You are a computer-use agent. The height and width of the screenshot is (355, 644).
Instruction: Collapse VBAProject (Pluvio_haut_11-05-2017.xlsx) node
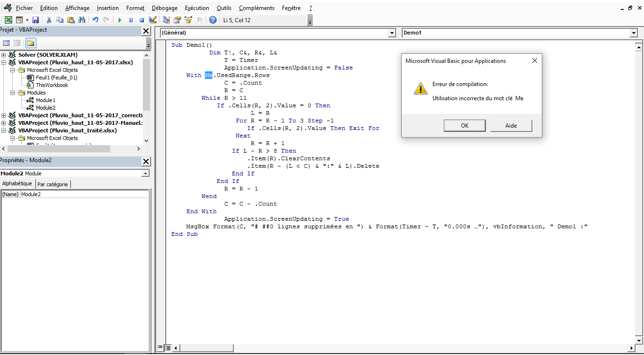(4, 62)
